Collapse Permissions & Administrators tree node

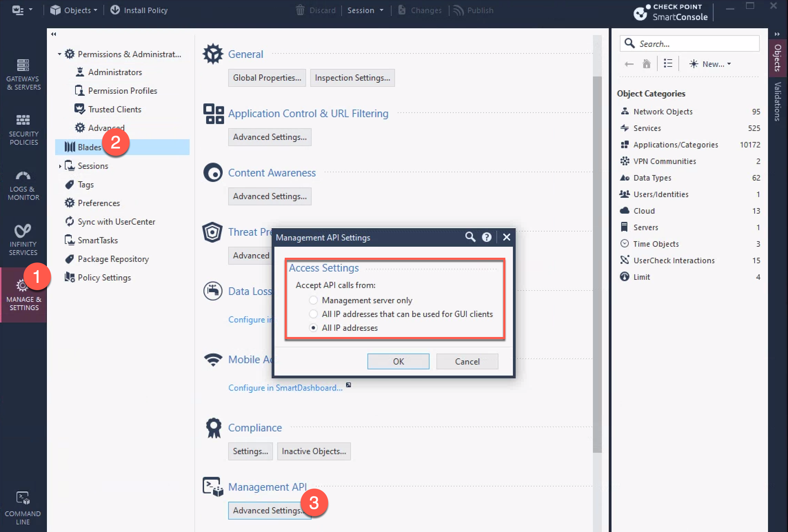[59, 54]
